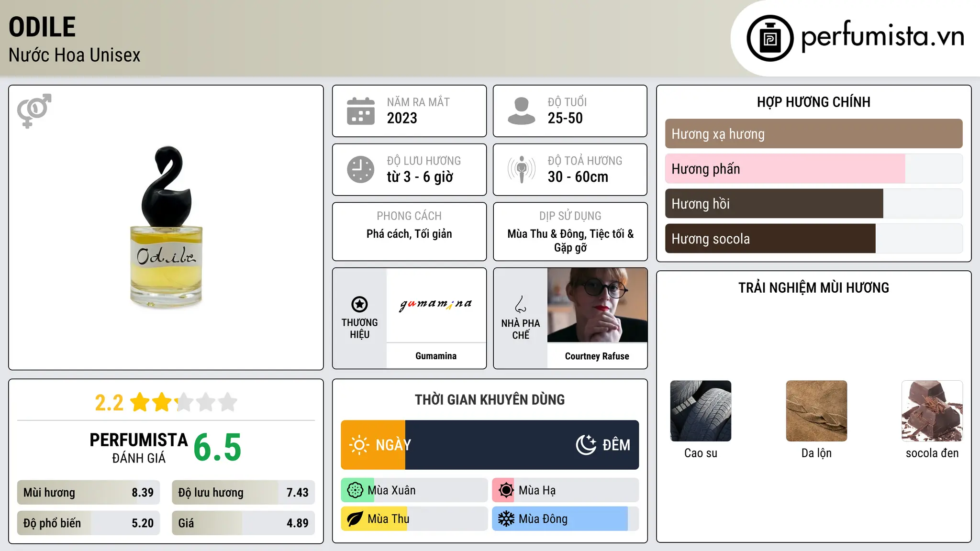Viewport: 980px width, 551px height.
Task: Click the Gumamina brand name link
Action: [x=436, y=356]
